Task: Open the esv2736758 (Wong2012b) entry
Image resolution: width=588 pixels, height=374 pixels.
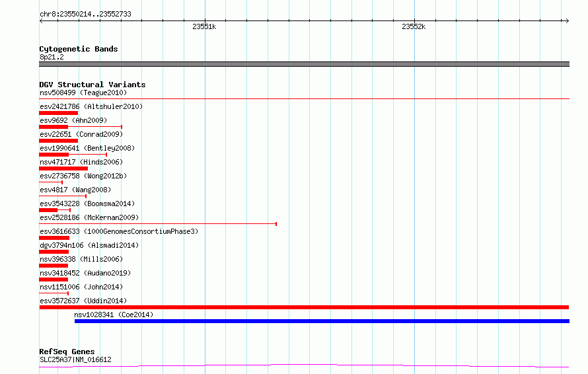Action: [x=83, y=176]
